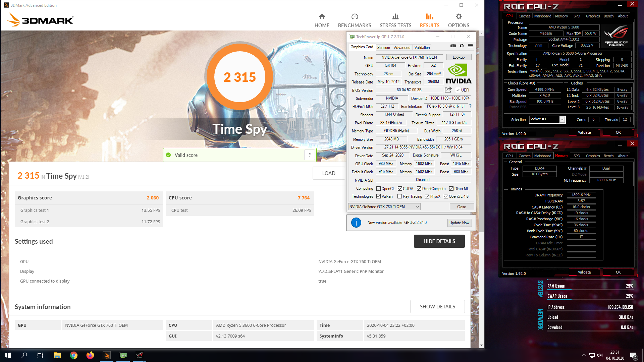Click BIOS export share icon in GPU-Z

(x=448, y=90)
